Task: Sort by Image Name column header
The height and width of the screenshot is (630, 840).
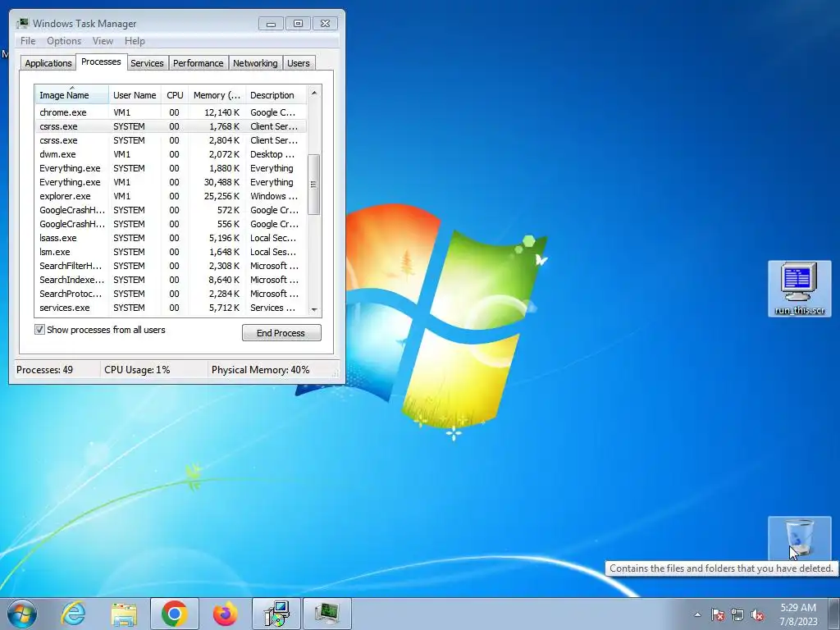Action: [72, 95]
